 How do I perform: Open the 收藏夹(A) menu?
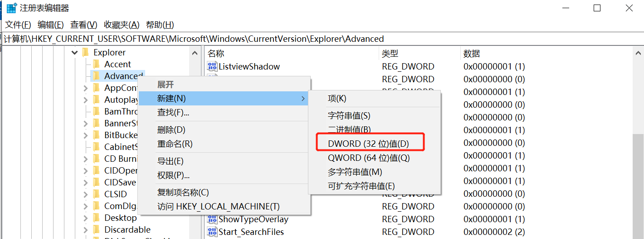pyautogui.click(x=122, y=25)
